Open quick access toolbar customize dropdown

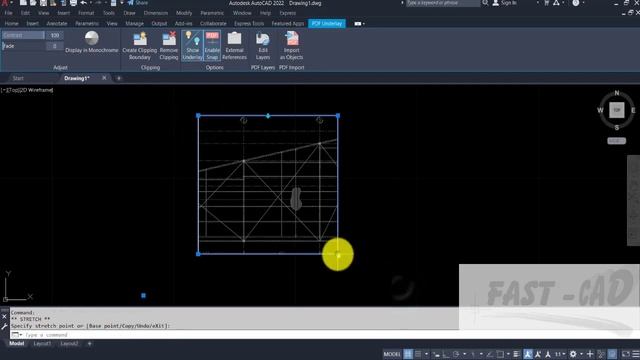pyautogui.click(x=122, y=3)
